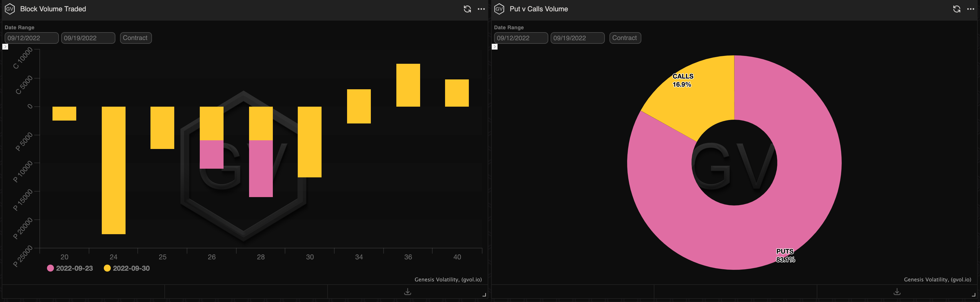Open the Block Volume Traded options menu
The height and width of the screenshot is (302, 980).
click(x=481, y=9)
